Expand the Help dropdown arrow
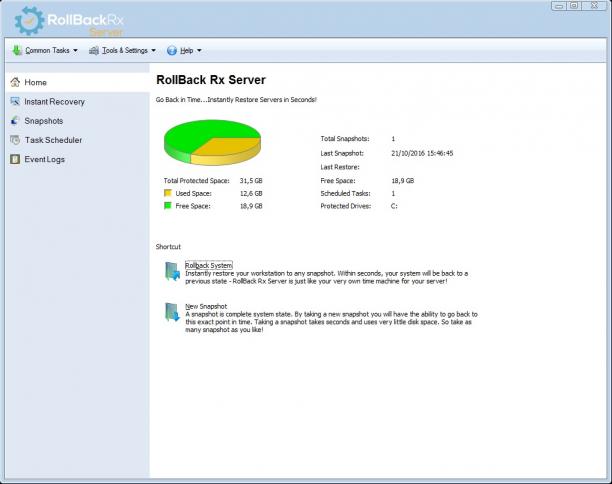Screen dimensions: 612x484 click(x=199, y=50)
